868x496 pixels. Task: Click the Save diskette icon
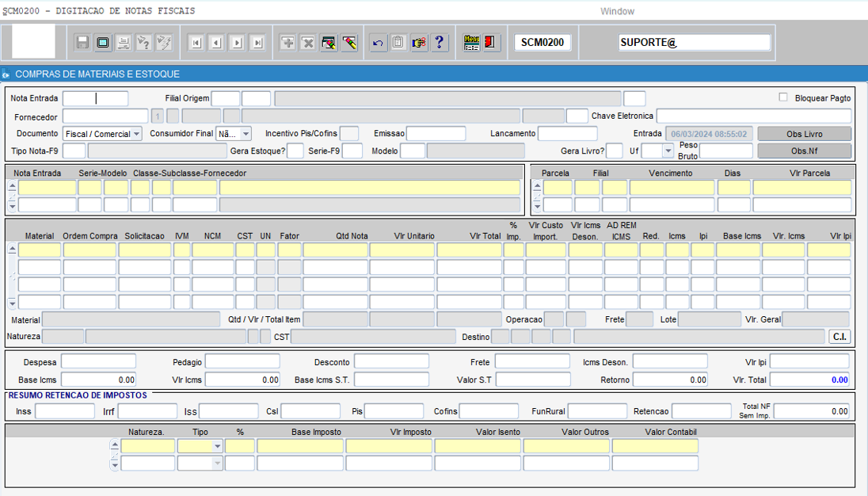[82, 43]
